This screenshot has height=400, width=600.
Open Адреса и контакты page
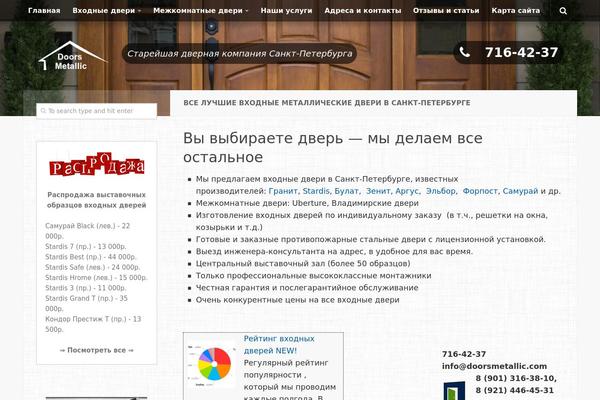pos(363,11)
